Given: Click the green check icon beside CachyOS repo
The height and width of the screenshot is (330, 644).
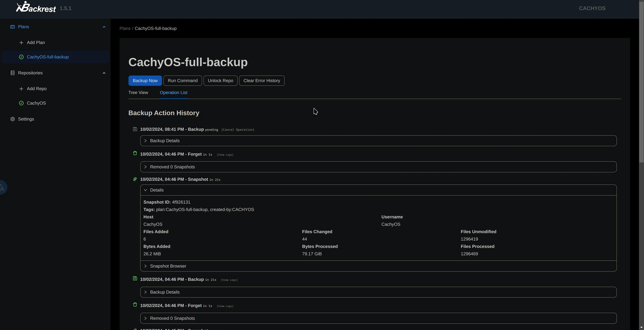Looking at the screenshot, I should 21,103.
